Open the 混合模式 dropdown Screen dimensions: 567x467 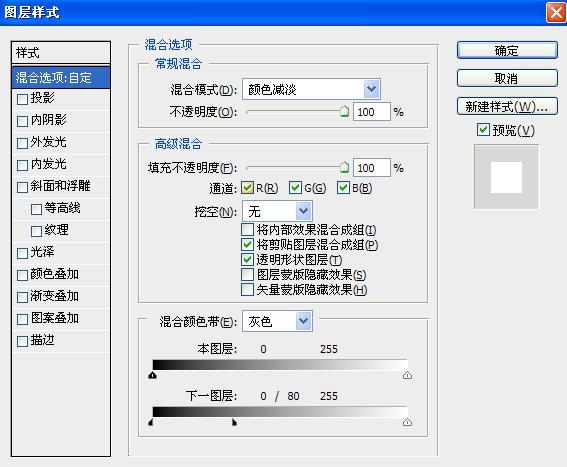[x=311, y=89]
